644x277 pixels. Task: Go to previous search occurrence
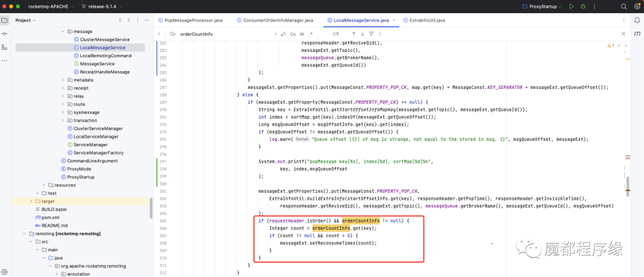click(354, 33)
